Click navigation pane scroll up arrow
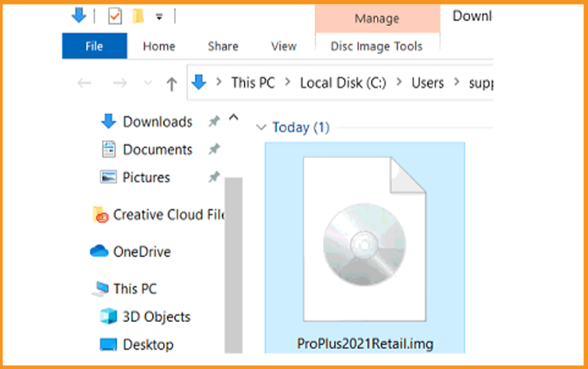 pos(234,118)
